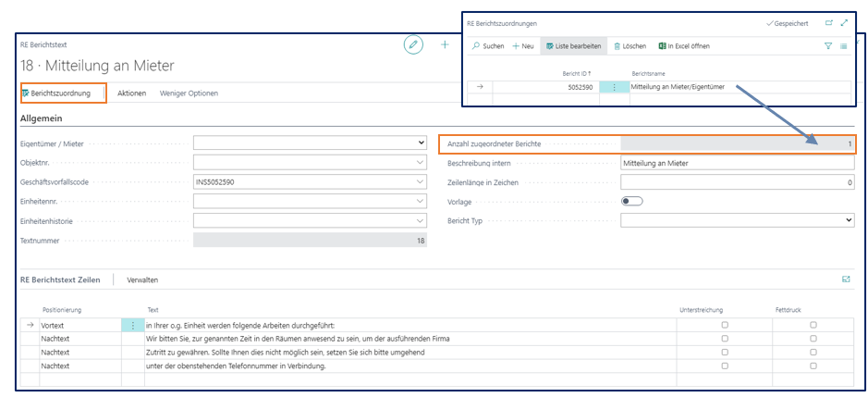This screenshot has height=397, width=868.
Task: Open row menu for Bericht 5052590
Action: 614,87
